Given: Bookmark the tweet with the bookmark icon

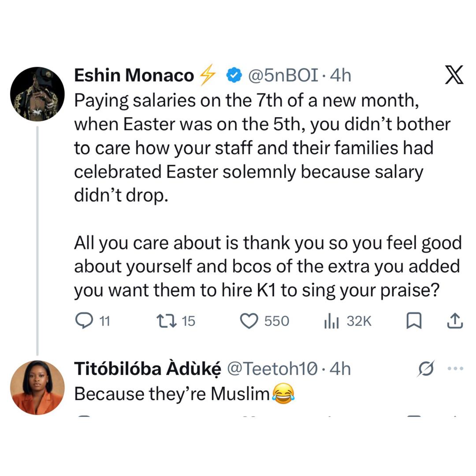Looking at the screenshot, I should point(413,321).
